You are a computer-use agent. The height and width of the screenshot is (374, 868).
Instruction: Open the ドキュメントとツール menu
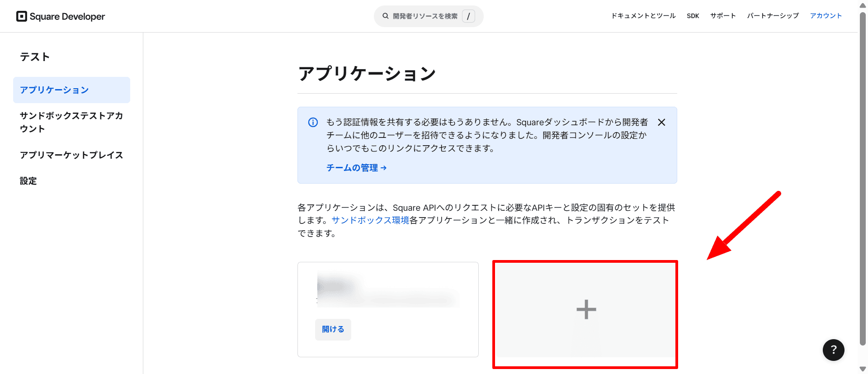(643, 16)
